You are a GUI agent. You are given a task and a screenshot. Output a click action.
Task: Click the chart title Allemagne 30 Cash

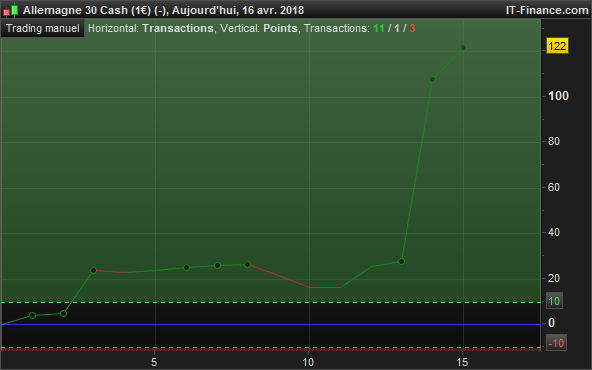pyautogui.click(x=76, y=10)
